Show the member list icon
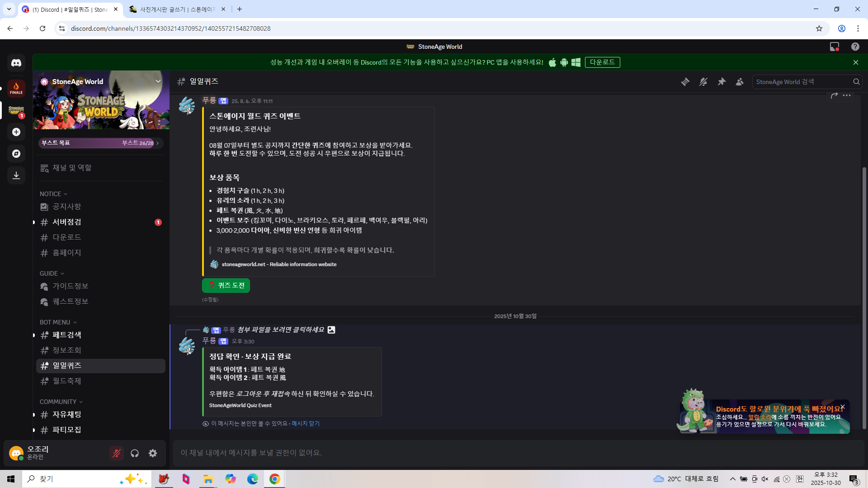 coord(740,82)
